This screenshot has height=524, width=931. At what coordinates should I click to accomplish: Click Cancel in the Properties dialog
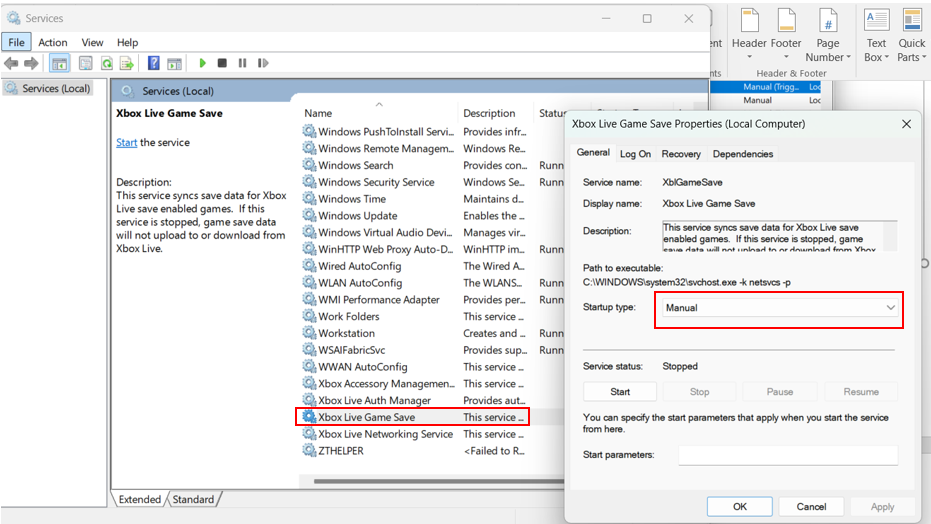[811, 506]
